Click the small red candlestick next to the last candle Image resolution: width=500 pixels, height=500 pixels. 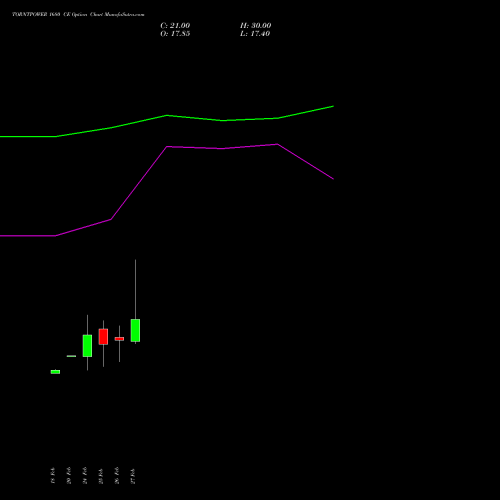(119, 339)
